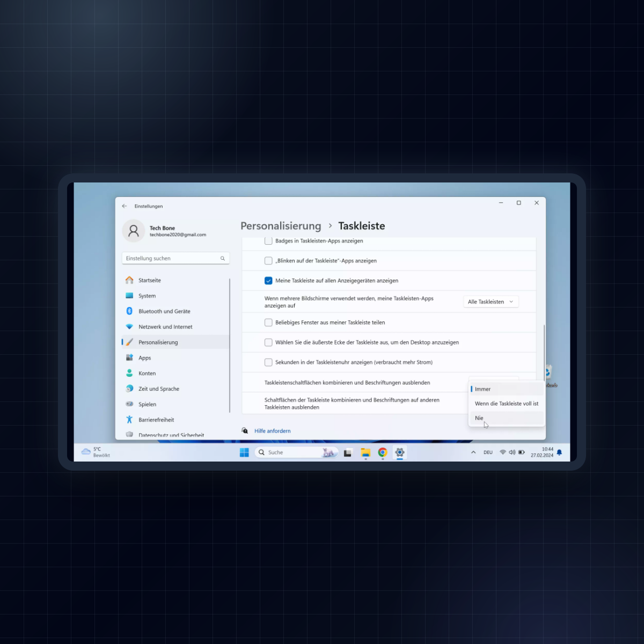
Task: Select Personalisierung in sidebar
Action: 175,342
